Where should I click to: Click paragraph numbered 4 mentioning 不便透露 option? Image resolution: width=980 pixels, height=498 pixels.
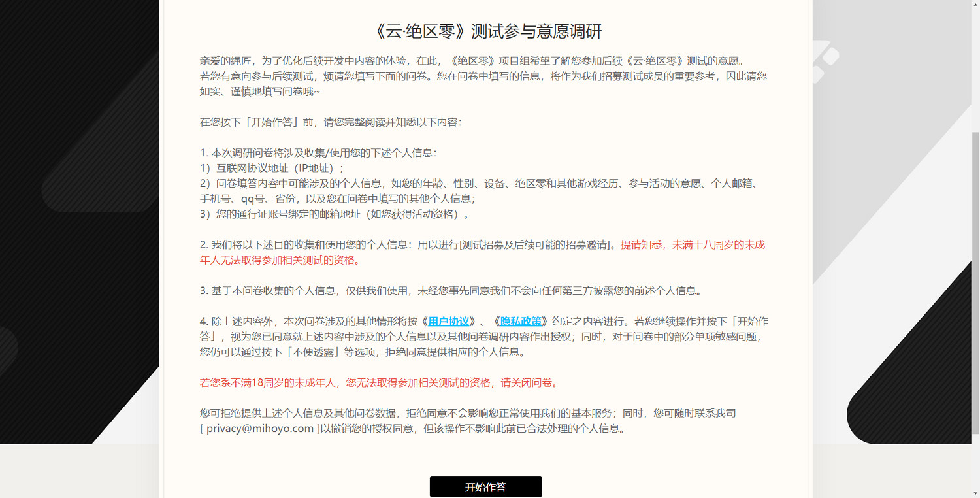(457, 337)
